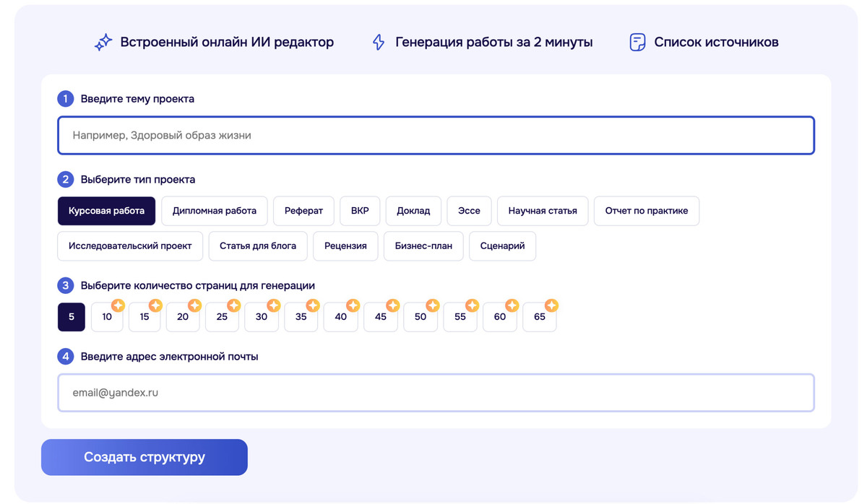867x504 pixels.
Task: Select Реферат as project type
Action: tap(303, 211)
